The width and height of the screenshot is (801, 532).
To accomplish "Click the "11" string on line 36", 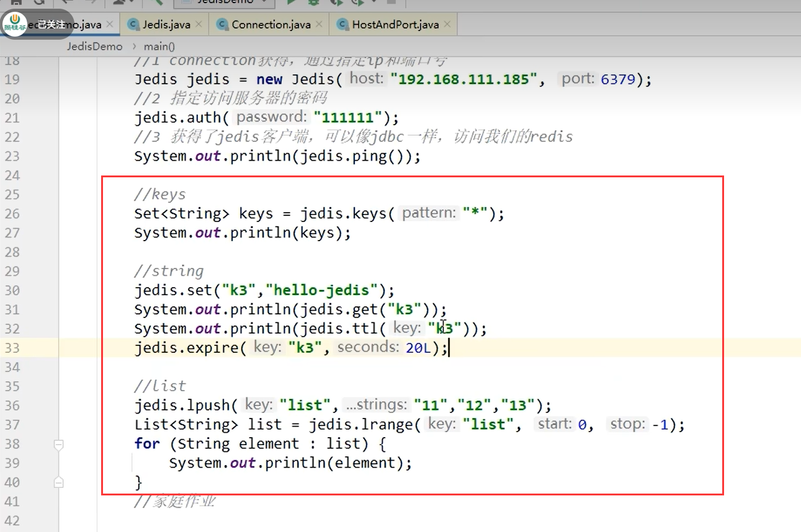I will click(431, 406).
